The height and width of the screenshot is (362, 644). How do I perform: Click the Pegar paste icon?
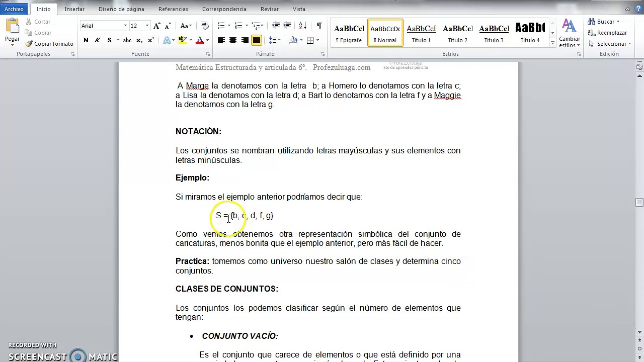[13, 26]
